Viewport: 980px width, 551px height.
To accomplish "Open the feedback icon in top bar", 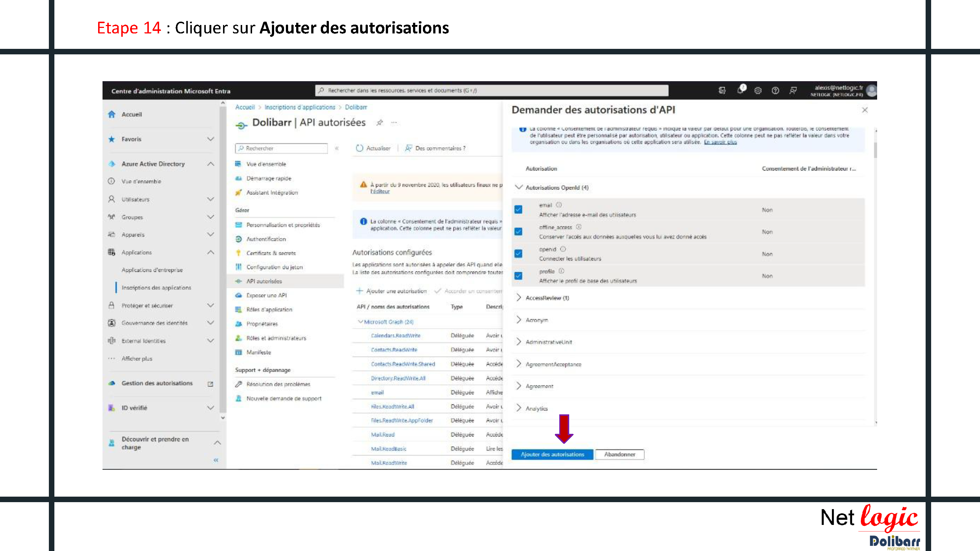I will [x=793, y=90].
